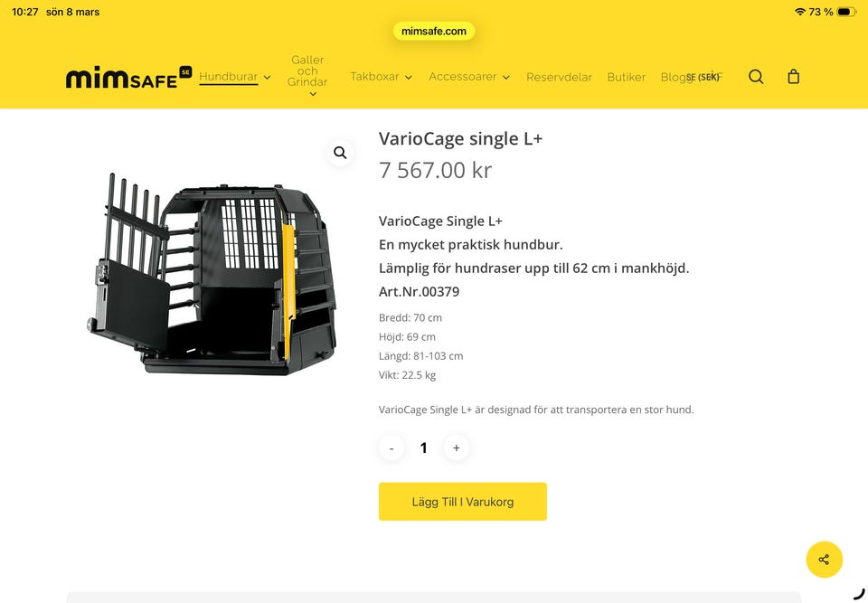868x603 pixels.
Task: Tap the battery status icon
Action: (x=846, y=12)
